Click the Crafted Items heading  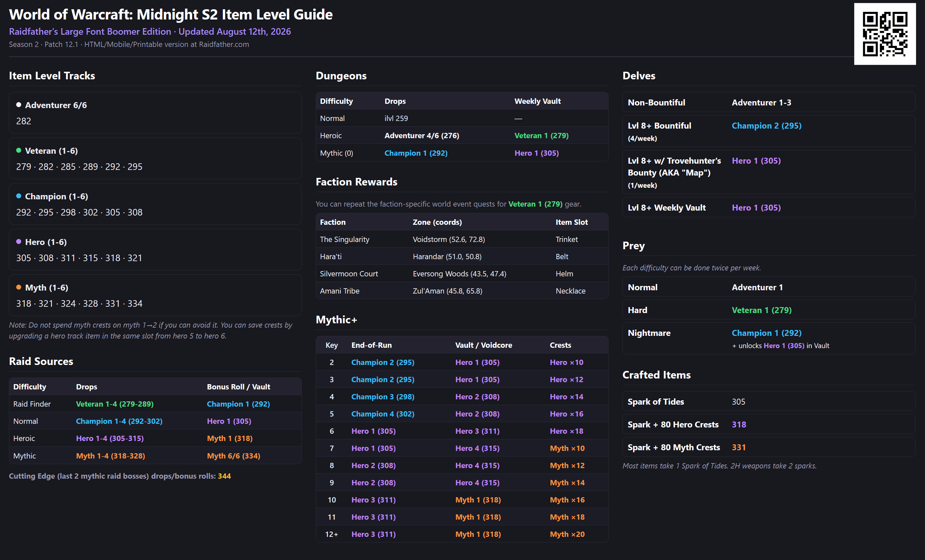click(656, 375)
